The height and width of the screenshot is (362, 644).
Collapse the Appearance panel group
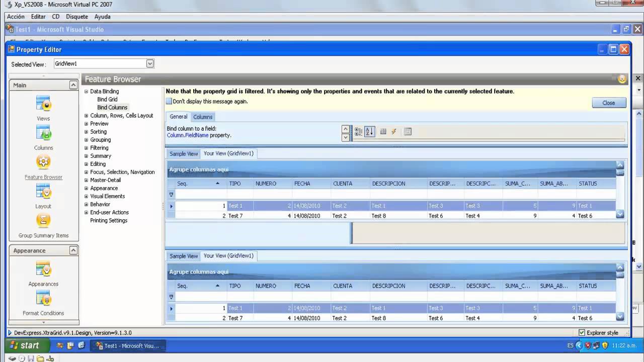(x=73, y=250)
